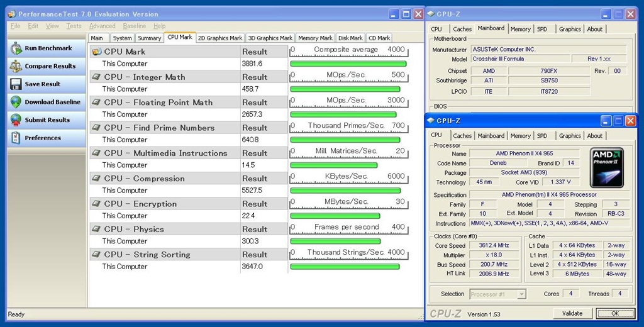
Task: Click the Compare Results scales icon
Action: [x=16, y=66]
